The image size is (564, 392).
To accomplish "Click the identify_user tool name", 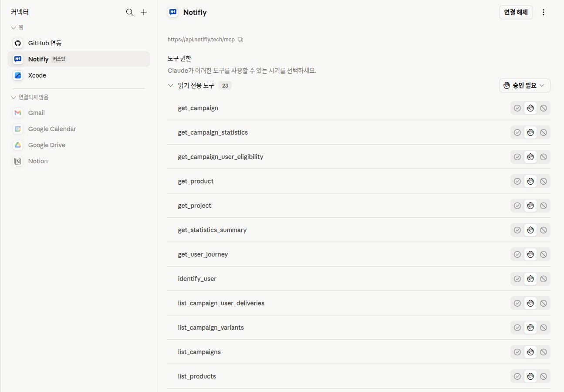I will (197, 279).
